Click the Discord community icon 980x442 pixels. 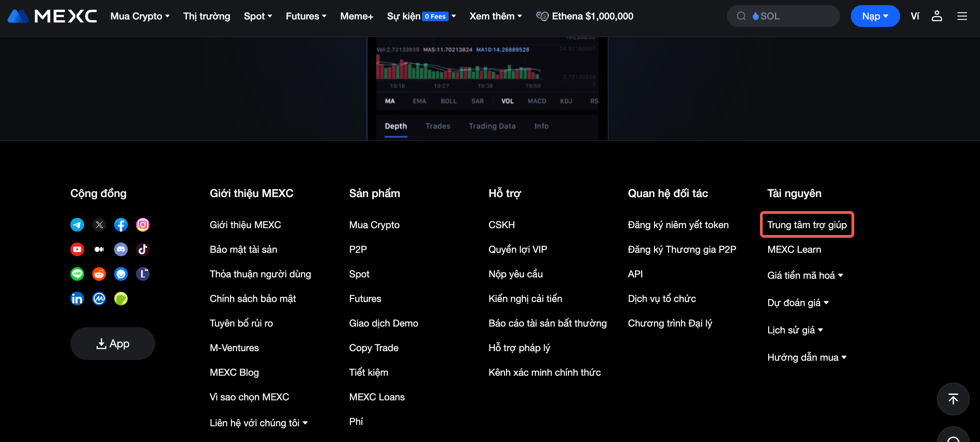tap(121, 250)
